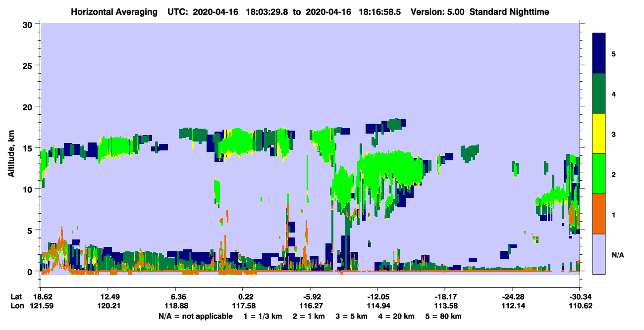
Task: Click the y-axis tick label 5
Action: click(x=31, y=230)
